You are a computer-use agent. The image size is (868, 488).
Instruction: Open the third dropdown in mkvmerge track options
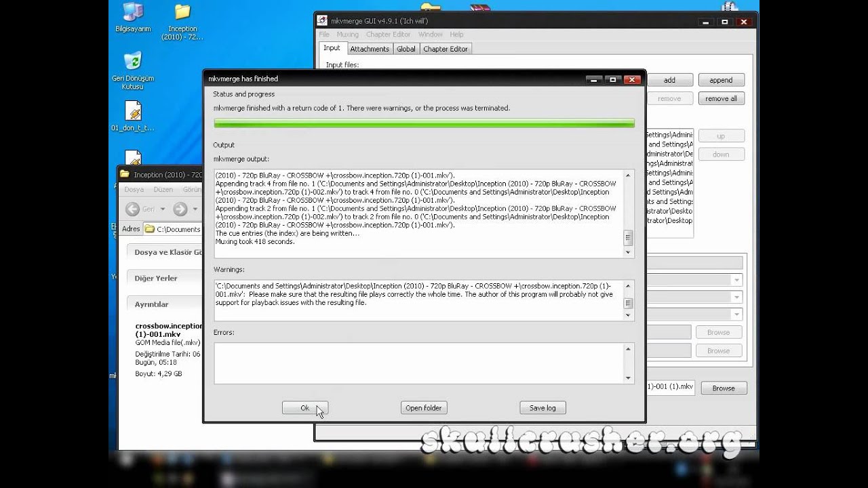[736, 314]
